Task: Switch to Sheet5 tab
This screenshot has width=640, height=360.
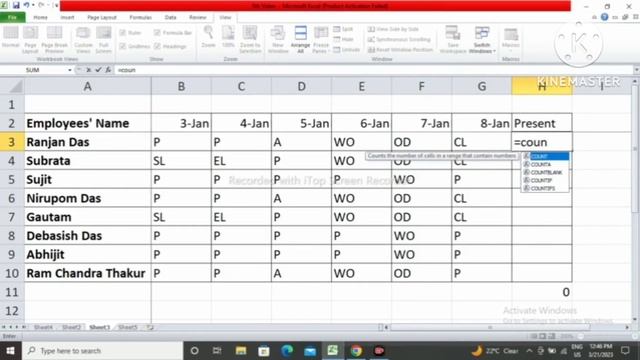Action: (x=128, y=327)
